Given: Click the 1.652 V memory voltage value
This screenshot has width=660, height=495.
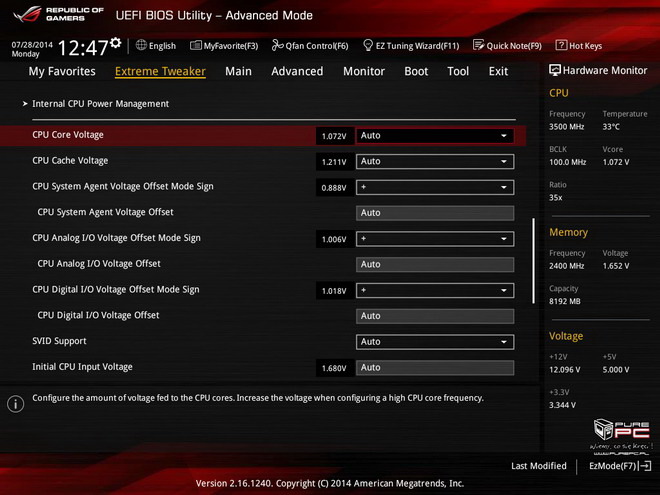Looking at the screenshot, I should 616,266.
